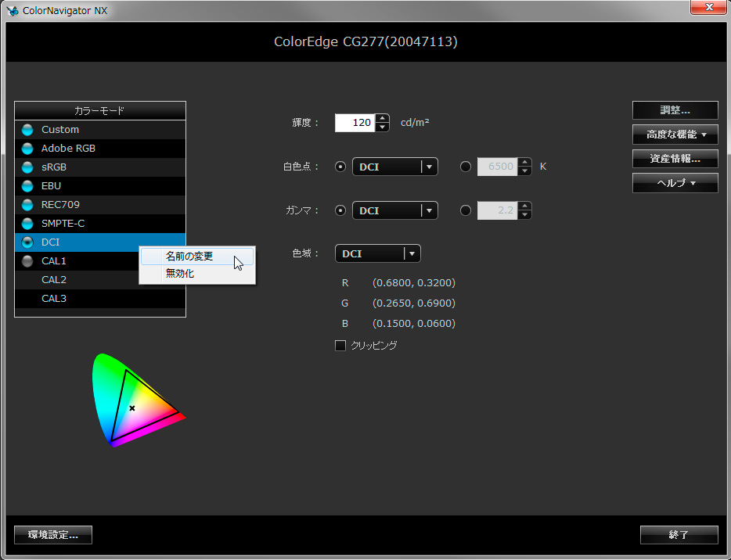This screenshot has height=560, width=731.
Task: Open the ヘルプ dropdown menu
Action: tap(675, 183)
